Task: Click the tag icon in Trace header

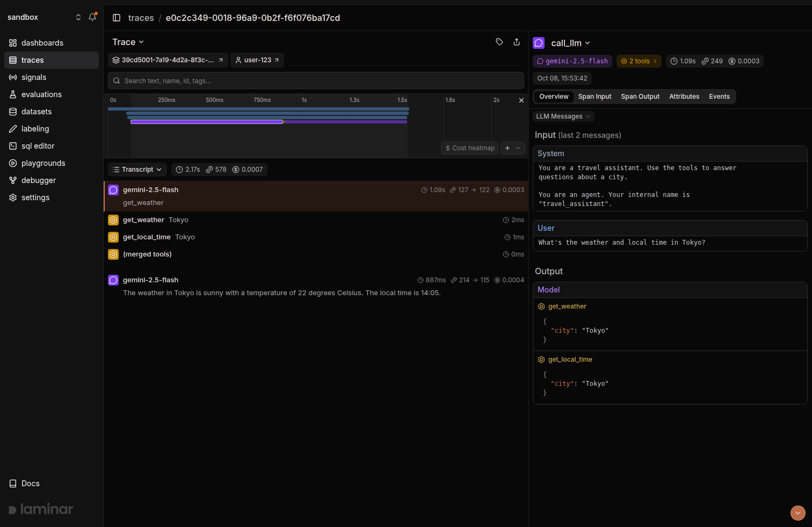Action: pyautogui.click(x=499, y=42)
